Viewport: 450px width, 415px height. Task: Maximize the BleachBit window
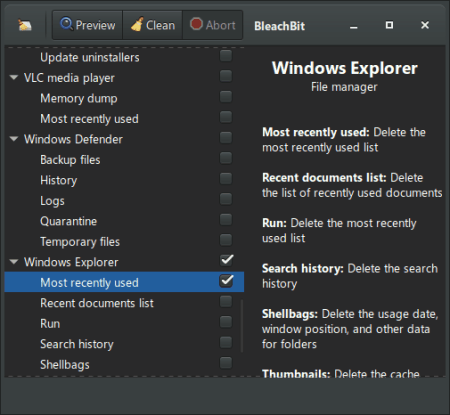389,25
